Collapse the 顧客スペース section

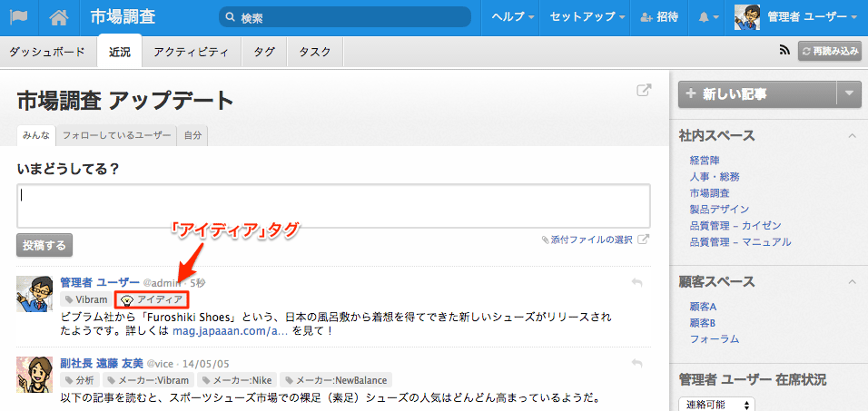coord(852,281)
